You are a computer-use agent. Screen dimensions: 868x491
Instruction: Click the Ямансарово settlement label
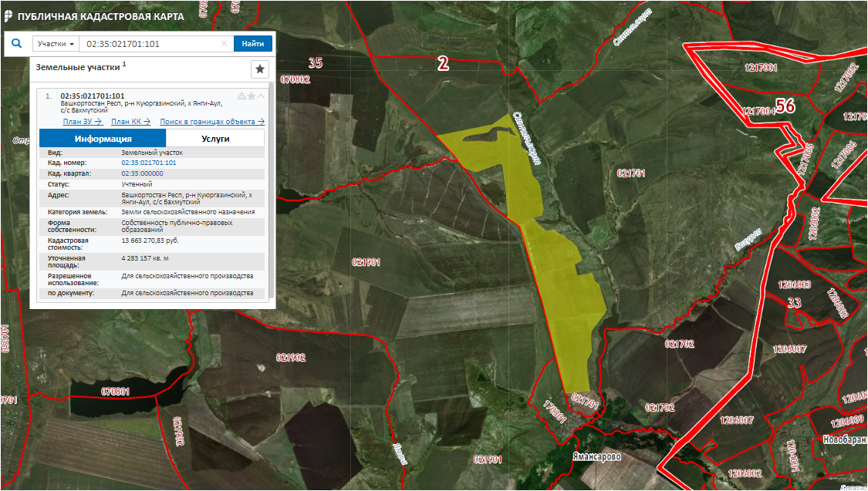click(596, 456)
